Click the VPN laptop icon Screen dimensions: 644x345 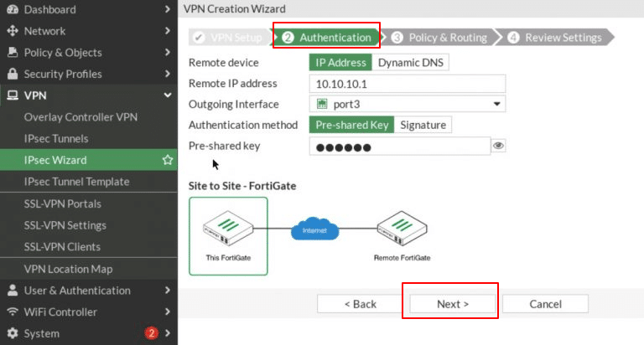pos(13,95)
